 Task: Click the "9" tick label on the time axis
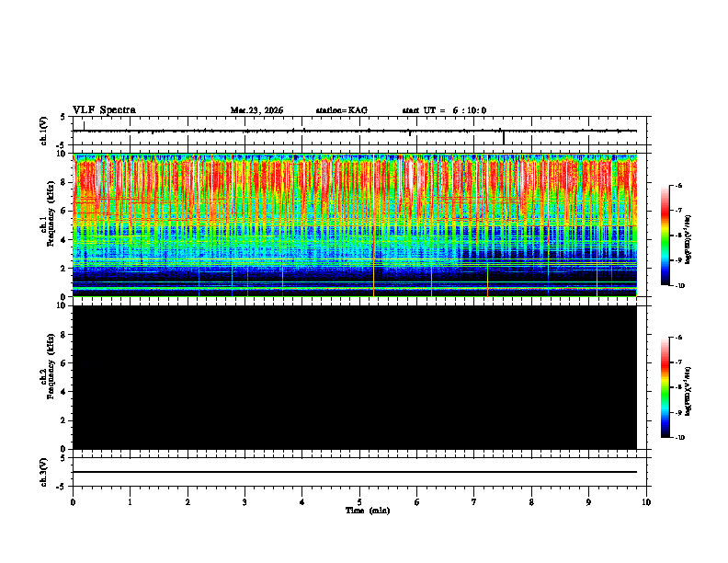click(588, 502)
